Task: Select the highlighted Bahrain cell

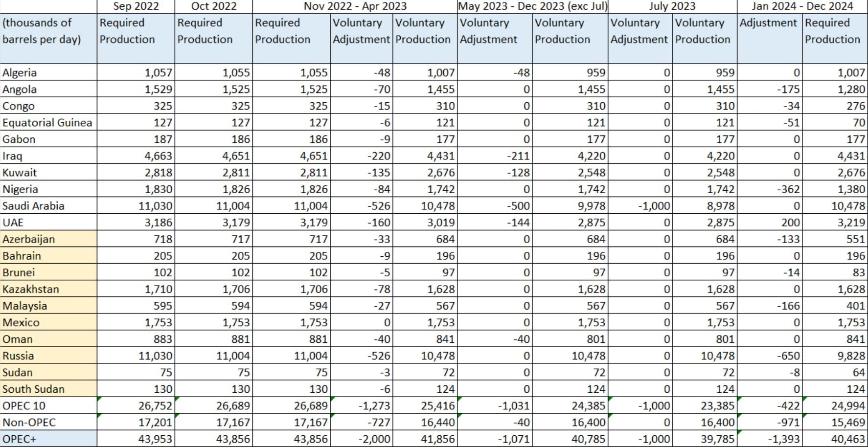Action: click(x=48, y=255)
